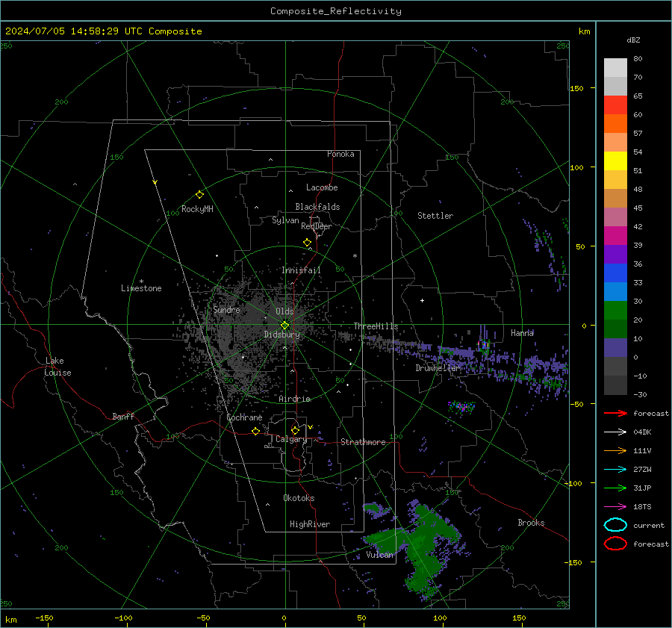Screen dimensions: 672x628
Task: Click the dBZ legend heading
Action: pyautogui.click(x=633, y=40)
